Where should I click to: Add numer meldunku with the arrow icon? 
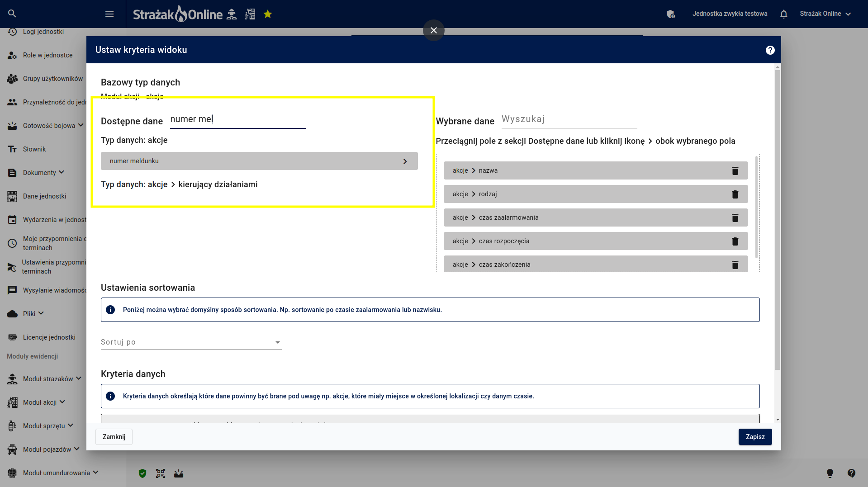[x=405, y=161]
